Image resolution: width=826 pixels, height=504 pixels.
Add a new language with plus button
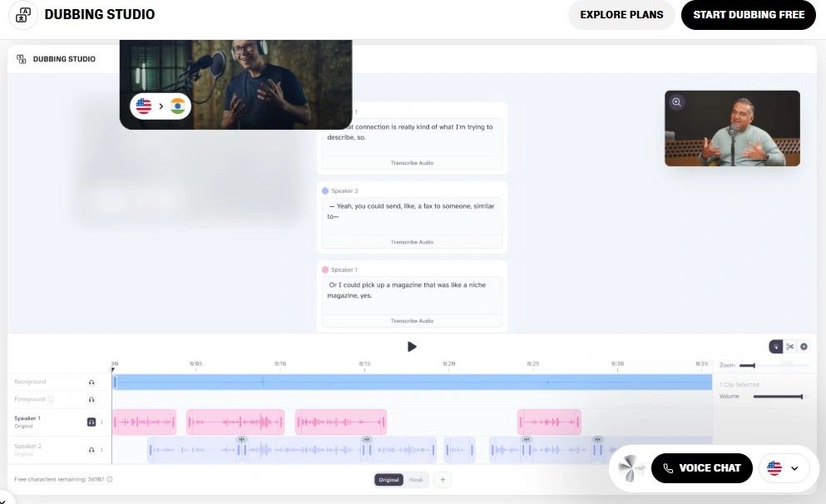[443, 480]
